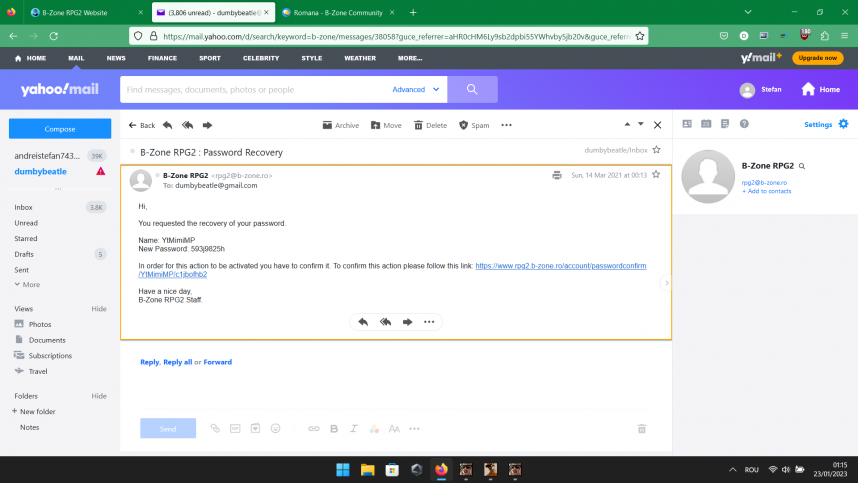The height and width of the screenshot is (483, 858).
Task: Open File Explorer from the taskbar
Action: coord(367,469)
